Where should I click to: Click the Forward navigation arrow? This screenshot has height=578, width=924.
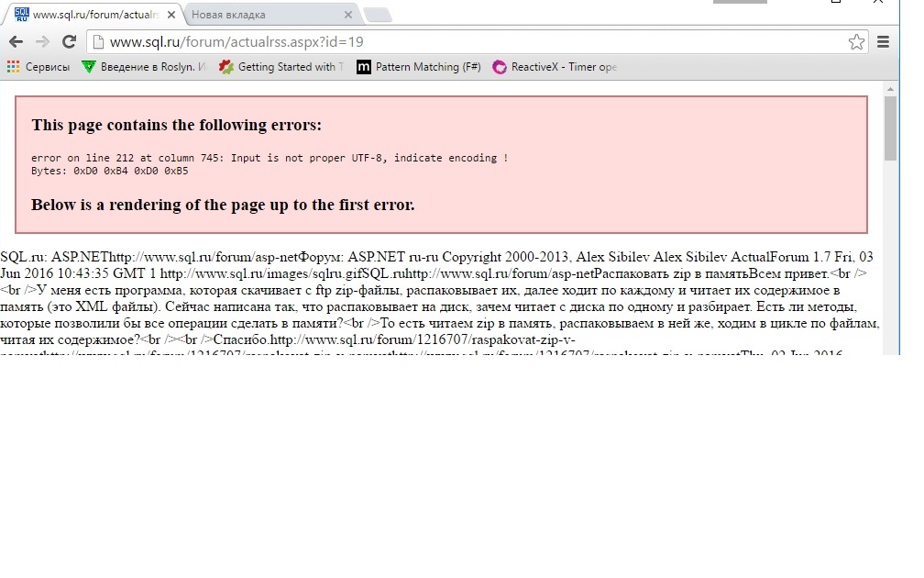42,41
